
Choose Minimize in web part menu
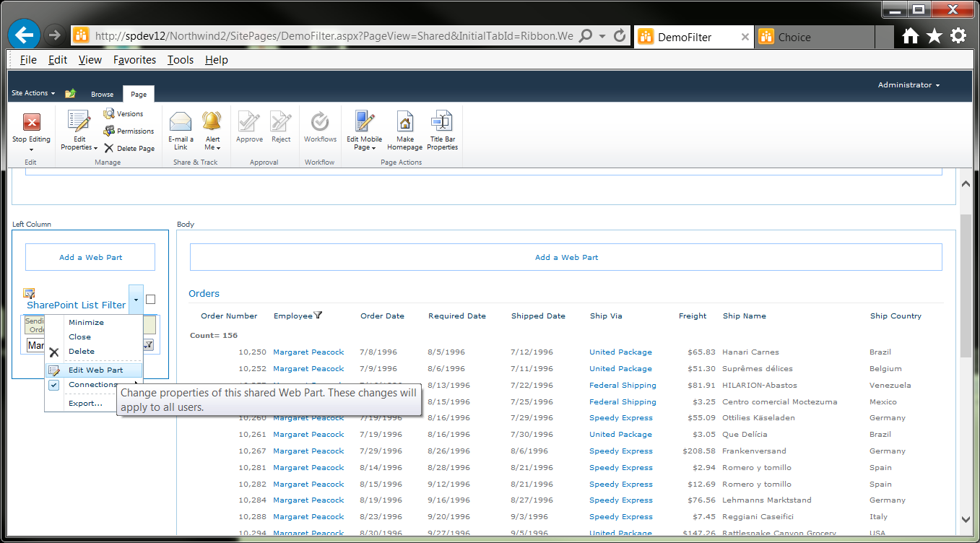pos(95,323)
